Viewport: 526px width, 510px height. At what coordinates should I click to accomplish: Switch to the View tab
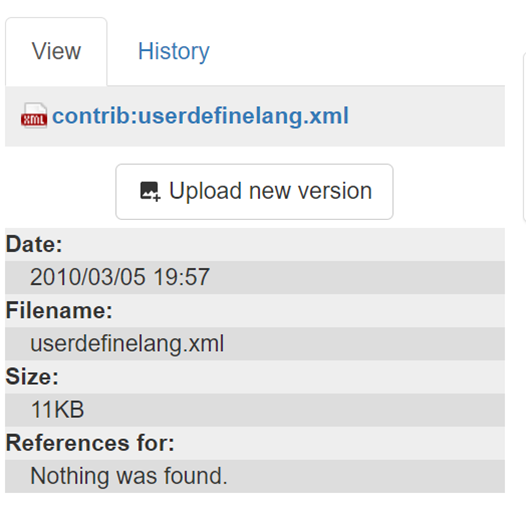[x=56, y=52]
